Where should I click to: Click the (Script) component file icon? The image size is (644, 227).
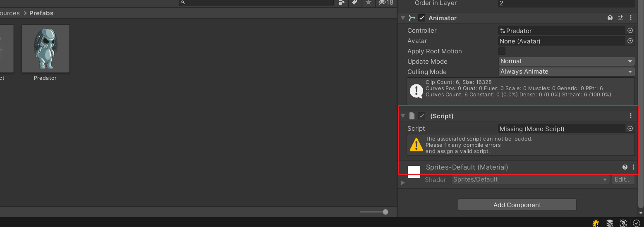coord(412,116)
